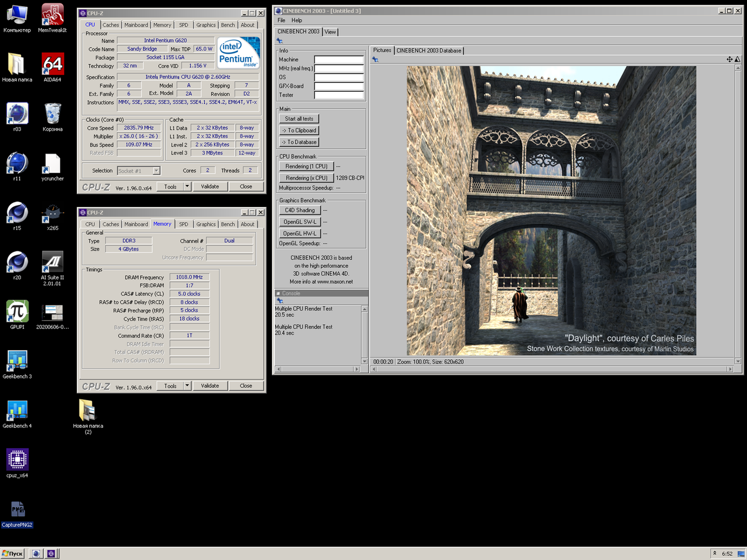Click Validate in upper CPU-Z window
The image size is (747, 560).
click(210, 187)
